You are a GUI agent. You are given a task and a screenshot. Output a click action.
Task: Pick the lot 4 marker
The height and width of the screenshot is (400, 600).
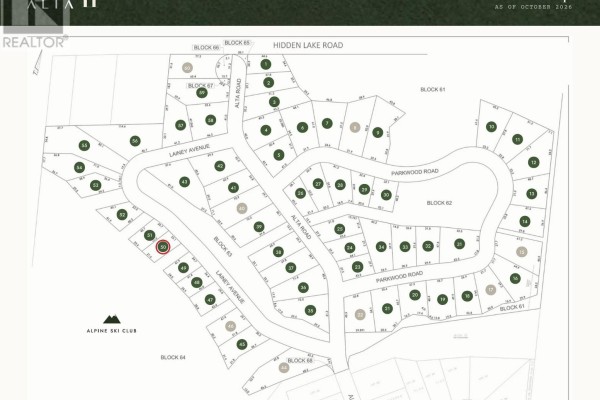coord(266,130)
